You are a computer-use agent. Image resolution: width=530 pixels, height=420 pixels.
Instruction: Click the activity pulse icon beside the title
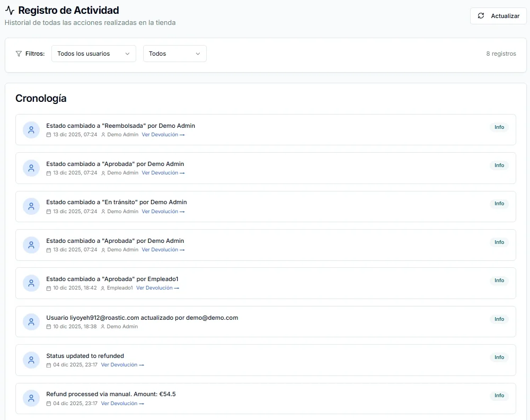click(x=10, y=10)
